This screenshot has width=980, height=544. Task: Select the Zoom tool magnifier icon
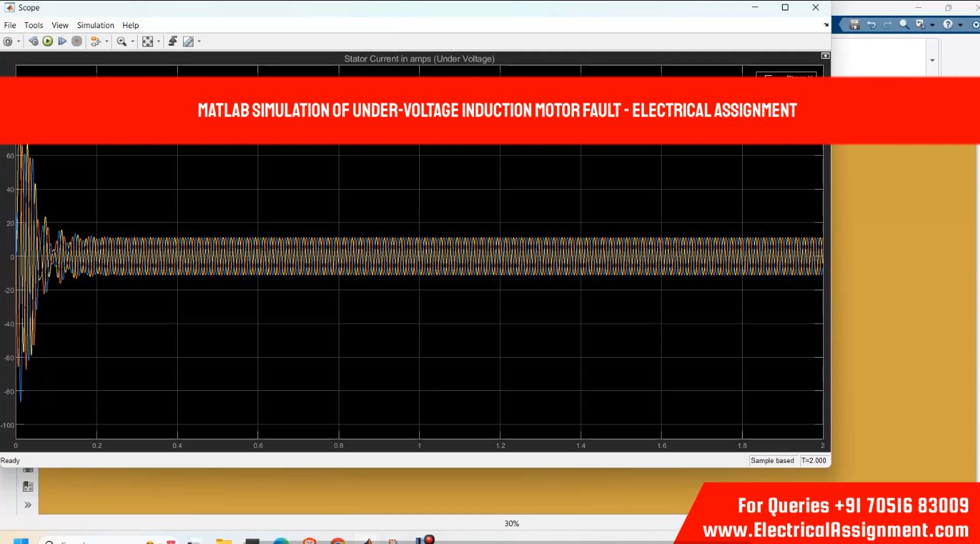(x=121, y=41)
